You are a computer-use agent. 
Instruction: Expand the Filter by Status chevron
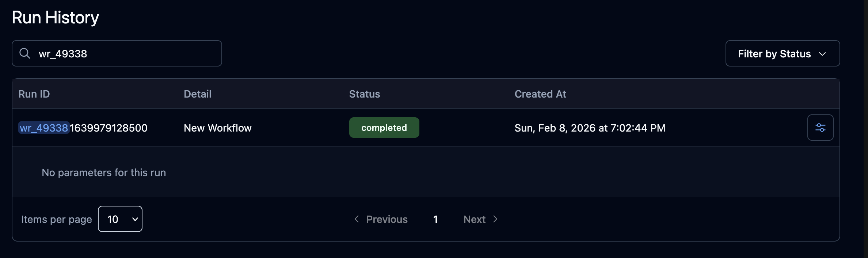click(822, 54)
